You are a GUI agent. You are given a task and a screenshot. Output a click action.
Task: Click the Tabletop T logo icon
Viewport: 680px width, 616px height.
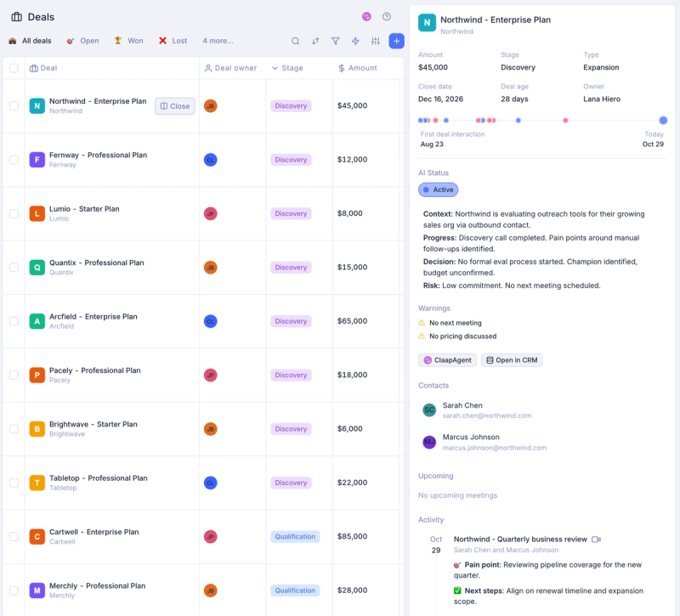pos(37,483)
